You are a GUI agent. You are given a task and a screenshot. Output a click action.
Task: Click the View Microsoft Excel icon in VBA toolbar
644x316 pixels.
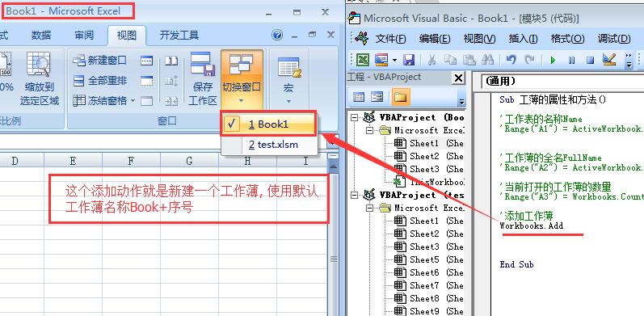coord(362,61)
